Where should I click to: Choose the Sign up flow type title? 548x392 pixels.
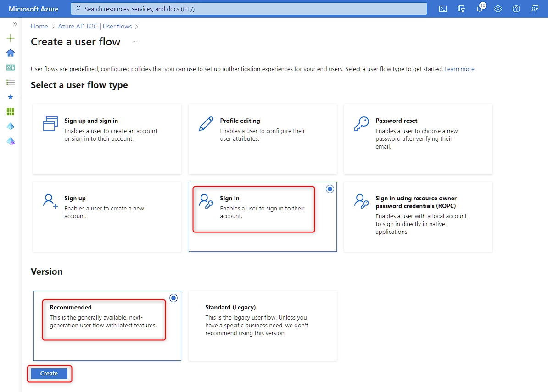click(x=75, y=198)
